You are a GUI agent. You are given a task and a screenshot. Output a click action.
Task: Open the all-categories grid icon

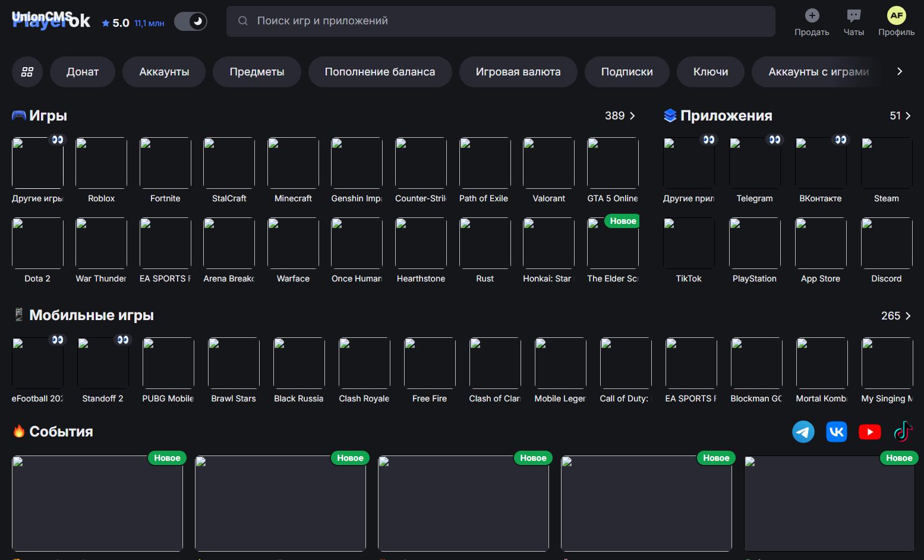pos(27,72)
